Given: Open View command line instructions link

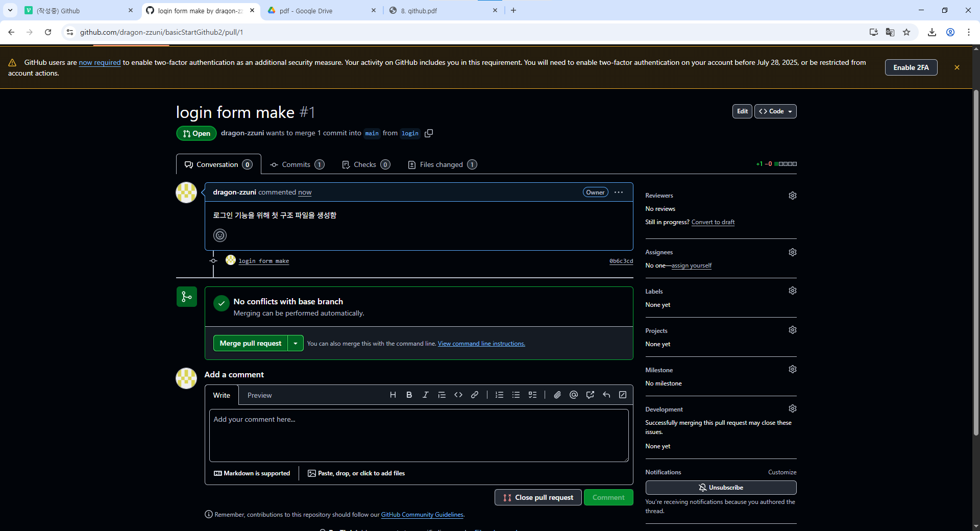Looking at the screenshot, I should pyautogui.click(x=481, y=344).
